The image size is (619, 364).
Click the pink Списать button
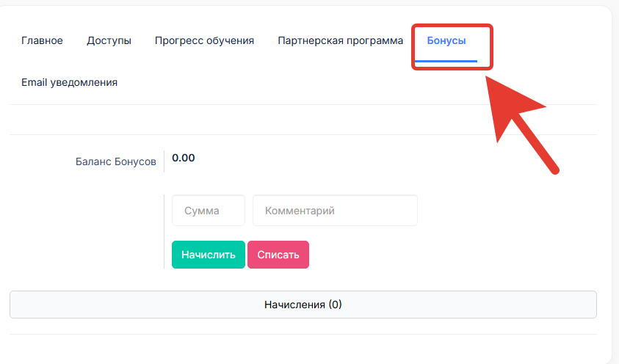[x=278, y=255]
